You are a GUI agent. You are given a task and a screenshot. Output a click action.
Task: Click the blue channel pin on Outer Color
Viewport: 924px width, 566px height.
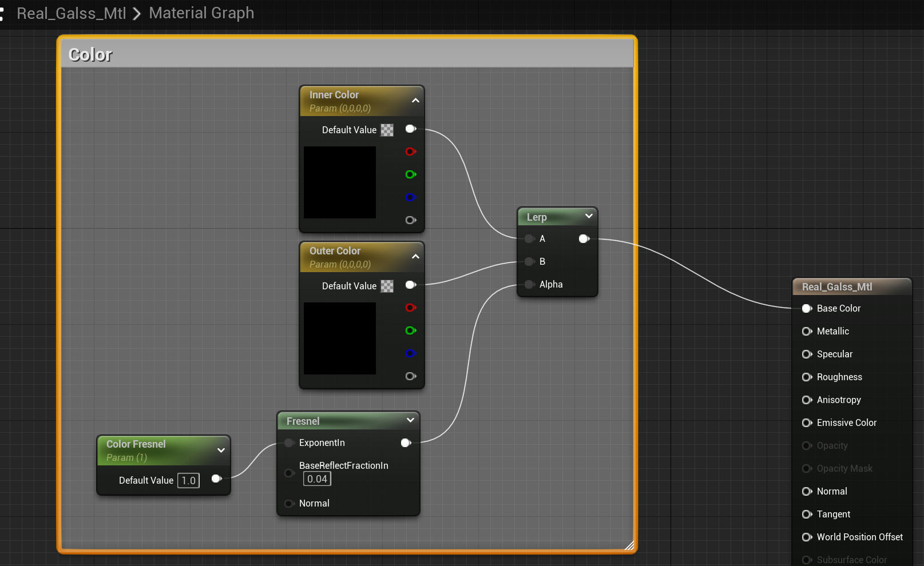(x=410, y=353)
